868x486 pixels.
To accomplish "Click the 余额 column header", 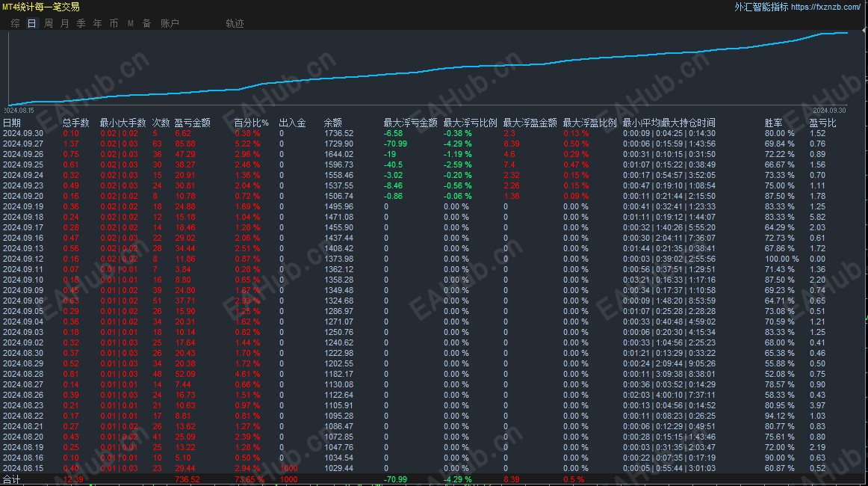I will (332, 123).
